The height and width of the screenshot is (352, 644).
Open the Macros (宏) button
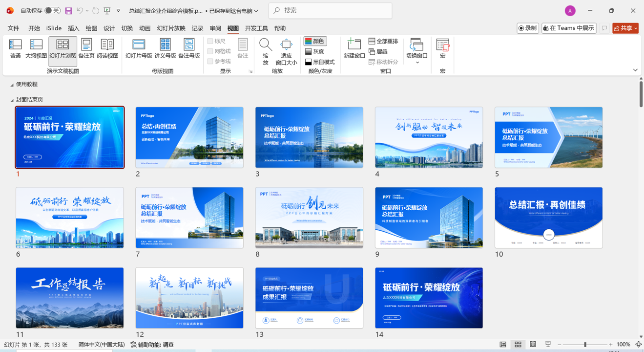(x=443, y=49)
